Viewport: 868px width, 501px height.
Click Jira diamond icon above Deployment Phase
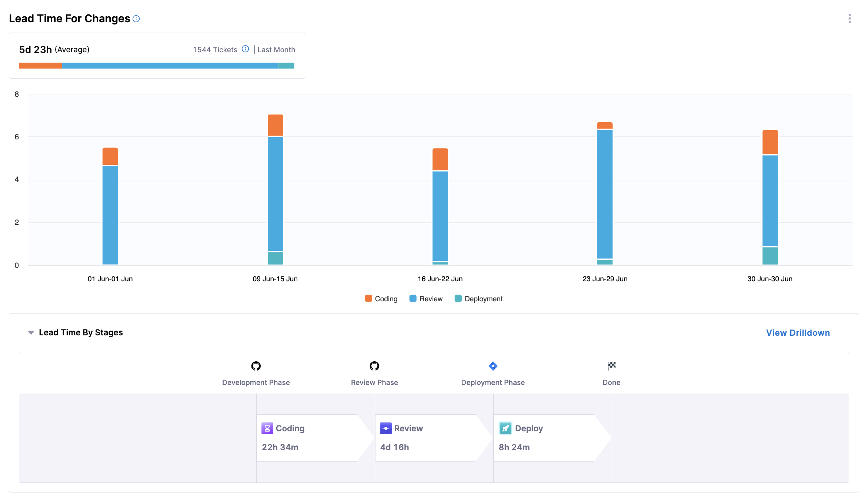pos(493,366)
